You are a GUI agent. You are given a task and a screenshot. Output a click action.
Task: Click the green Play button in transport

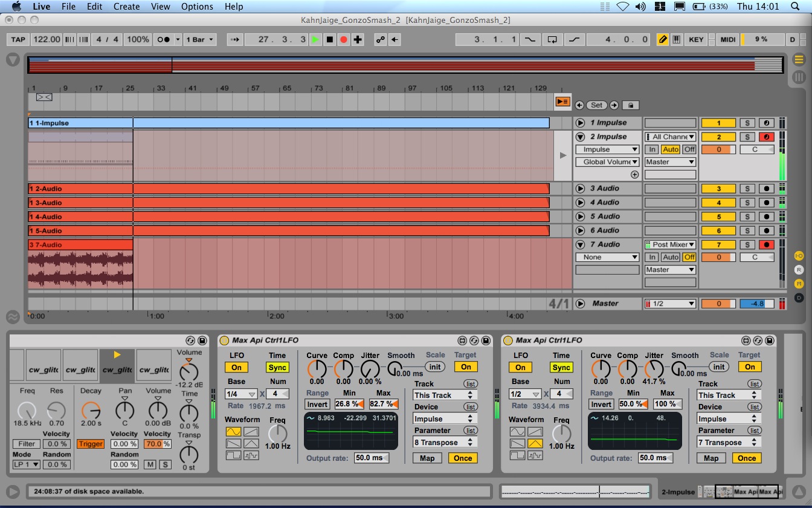[315, 39]
